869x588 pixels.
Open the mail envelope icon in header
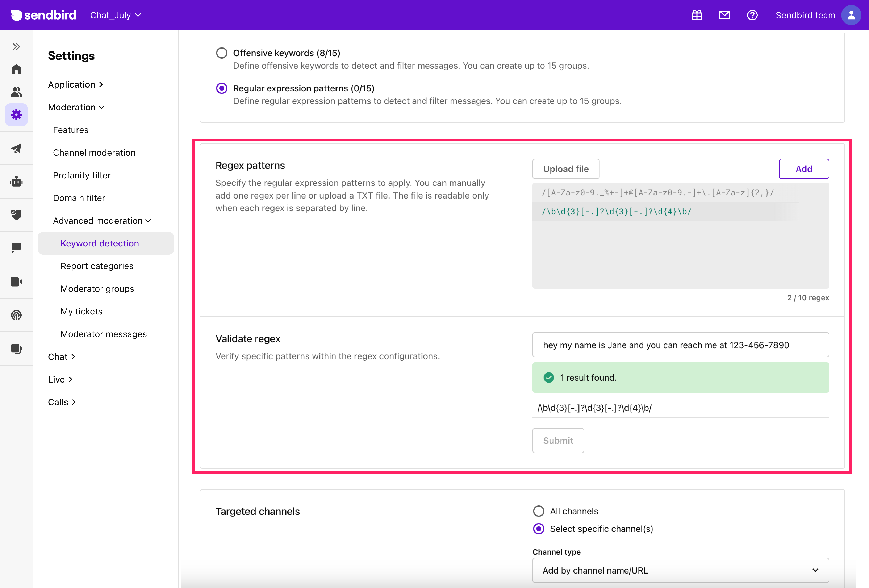point(724,15)
